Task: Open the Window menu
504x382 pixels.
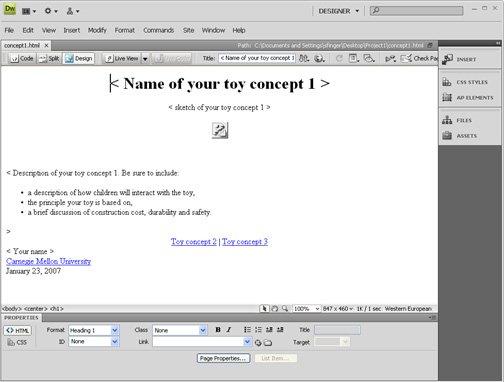Action: coord(213,30)
